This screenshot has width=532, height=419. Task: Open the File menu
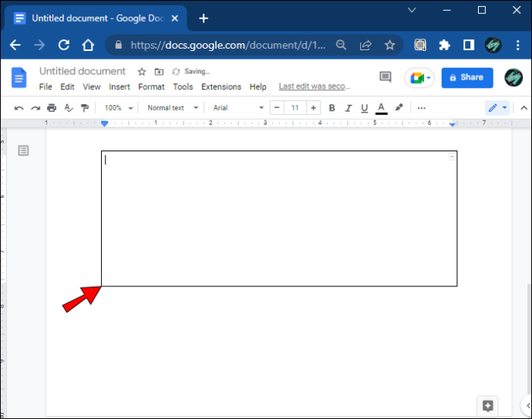point(45,87)
